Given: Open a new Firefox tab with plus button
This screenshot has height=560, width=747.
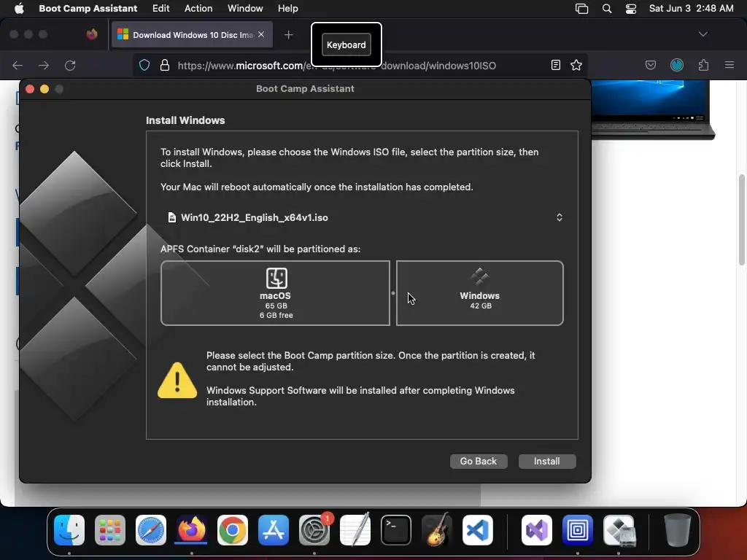Looking at the screenshot, I should (x=288, y=35).
